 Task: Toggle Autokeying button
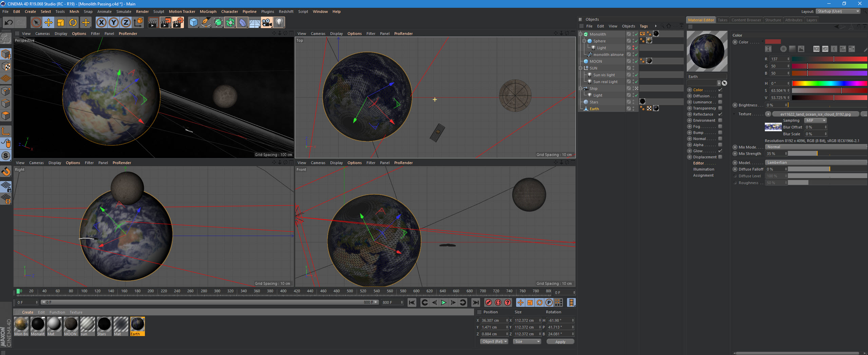498,302
